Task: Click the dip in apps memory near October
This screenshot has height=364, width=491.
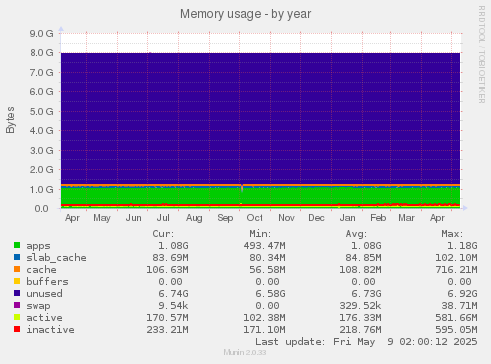Action: [242, 188]
